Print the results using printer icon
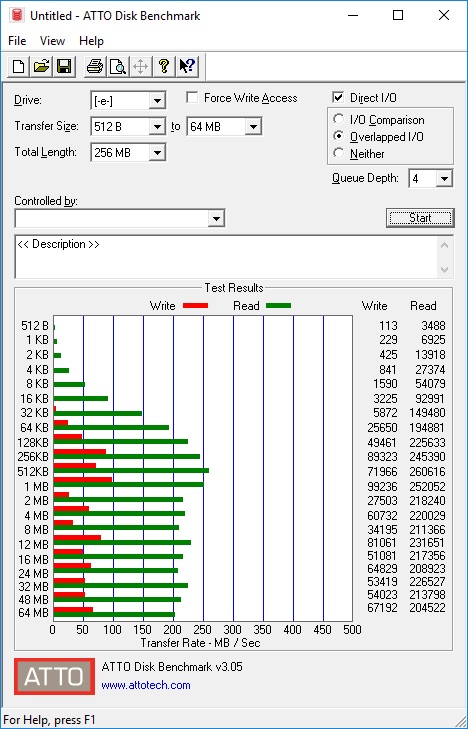This screenshot has height=729, width=468. point(95,66)
